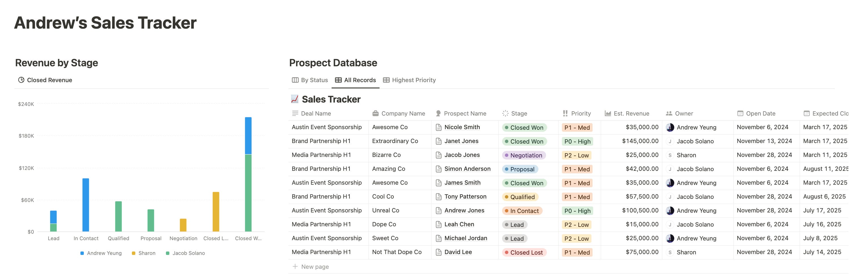The width and height of the screenshot is (868, 277).
Task: Click Andrew Yeung avatar in first row
Action: point(670,127)
